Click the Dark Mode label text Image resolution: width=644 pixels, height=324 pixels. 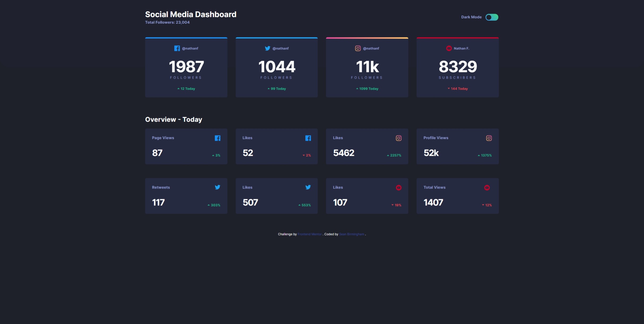[471, 17]
